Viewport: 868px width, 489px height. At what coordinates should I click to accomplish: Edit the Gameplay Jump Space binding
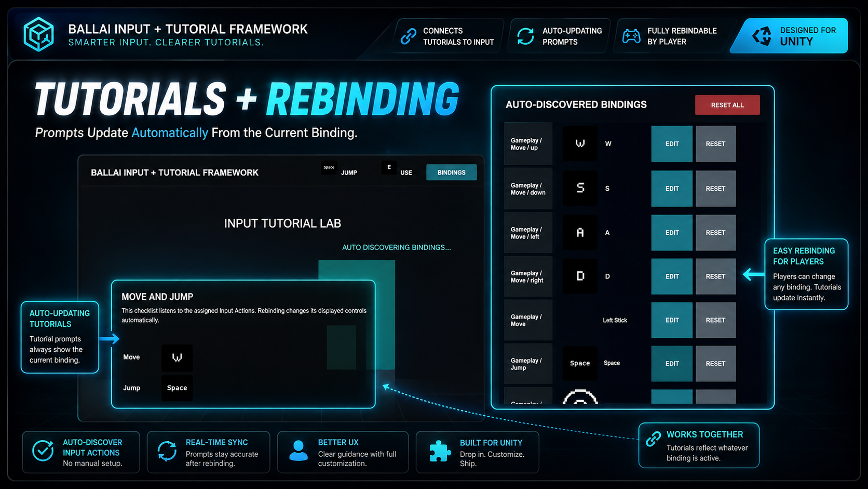point(672,364)
